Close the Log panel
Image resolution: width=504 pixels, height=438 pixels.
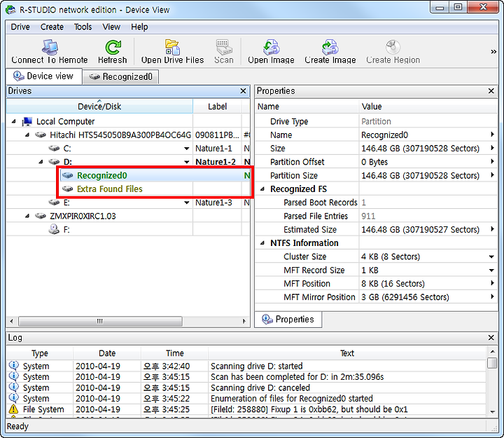tap(491, 338)
